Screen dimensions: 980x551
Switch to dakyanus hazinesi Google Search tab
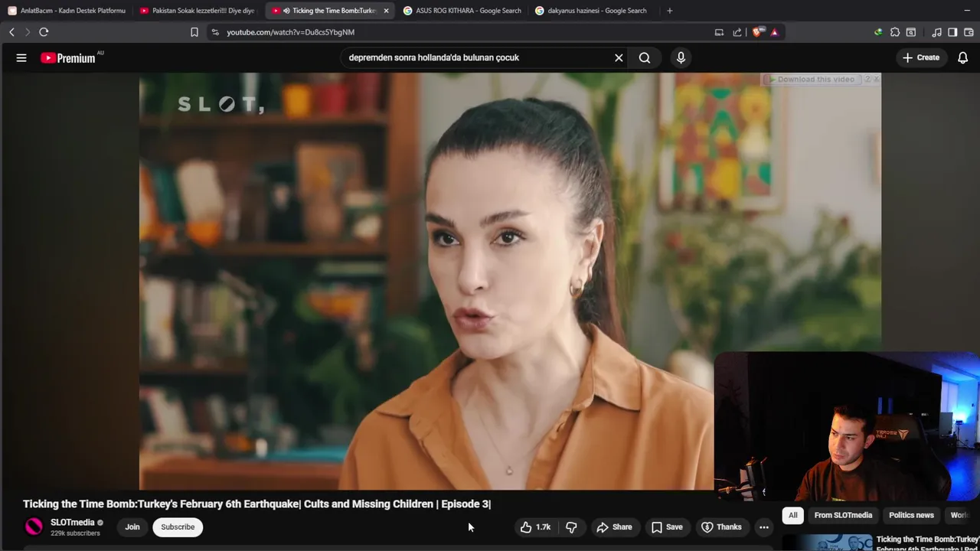[593, 11]
